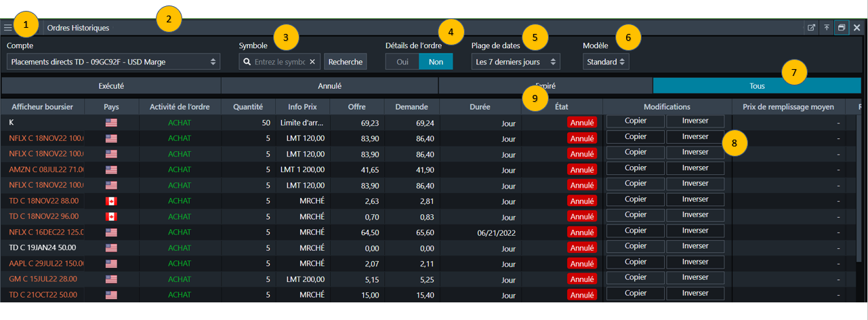
Task: Open the Compte account dropdown
Action: [113, 62]
